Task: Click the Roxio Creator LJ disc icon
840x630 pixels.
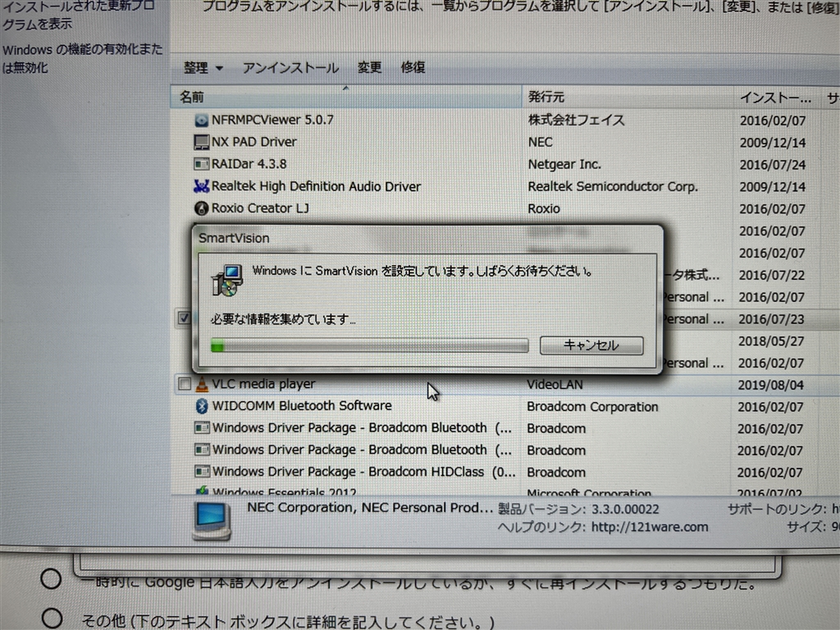Action: point(201,208)
